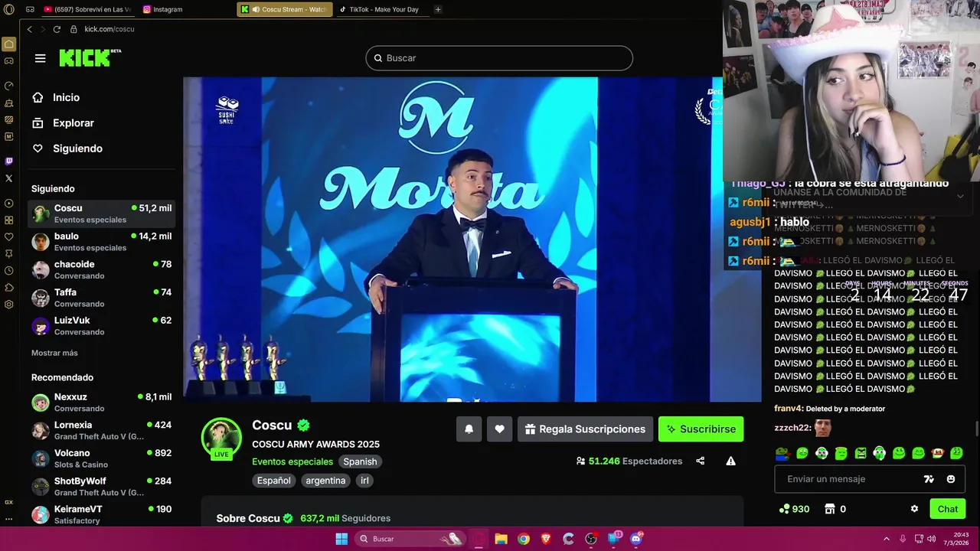Follow Coscu with the heart button

(x=499, y=429)
